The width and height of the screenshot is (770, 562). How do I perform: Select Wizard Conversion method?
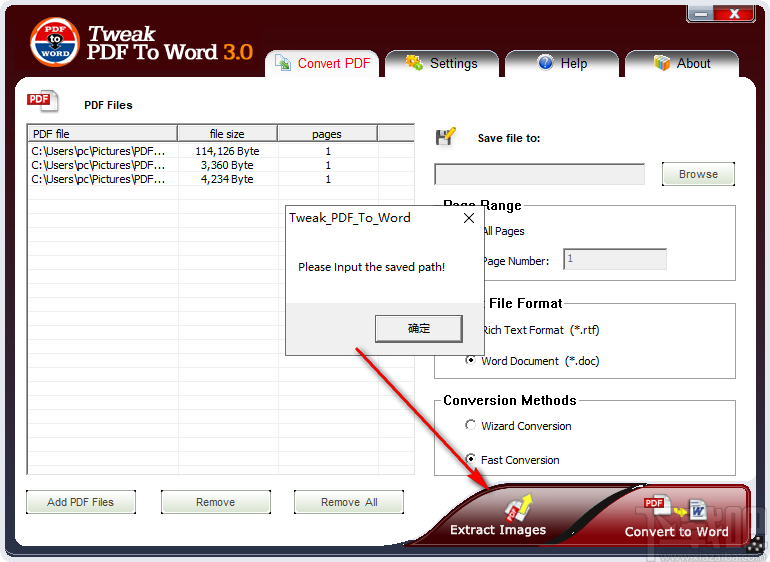tap(470, 425)
